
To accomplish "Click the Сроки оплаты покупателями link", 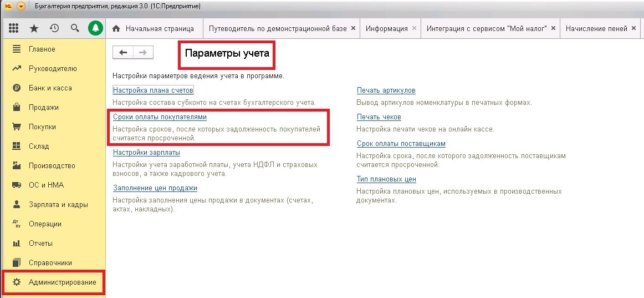I will pyautogui.click(x=160, y=118).
